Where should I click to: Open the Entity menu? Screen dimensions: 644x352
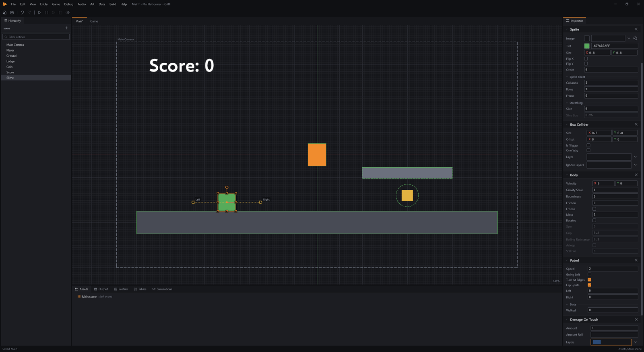tap(44, 4)
